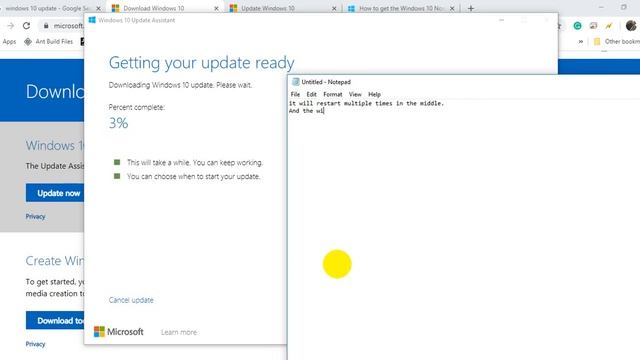Screen dimensions: 640x360
Task: Click Learn more in Update Assistant
Action: (179, 332)
